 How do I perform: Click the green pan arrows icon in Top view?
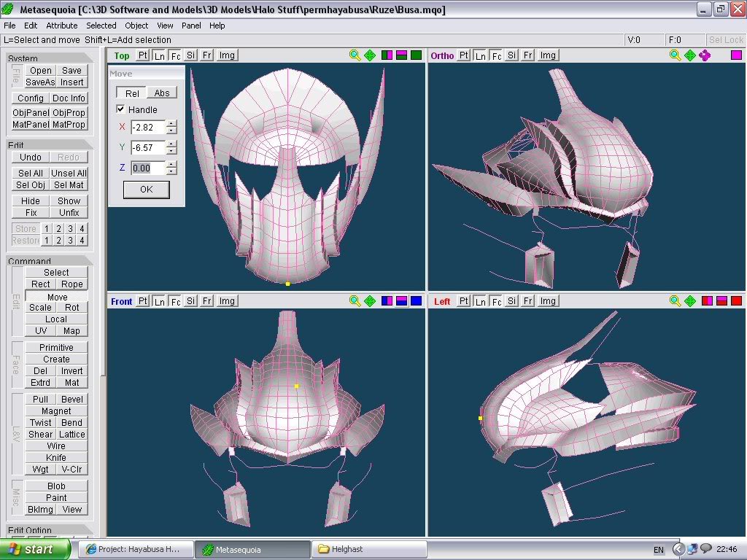(x=370, y=55)
